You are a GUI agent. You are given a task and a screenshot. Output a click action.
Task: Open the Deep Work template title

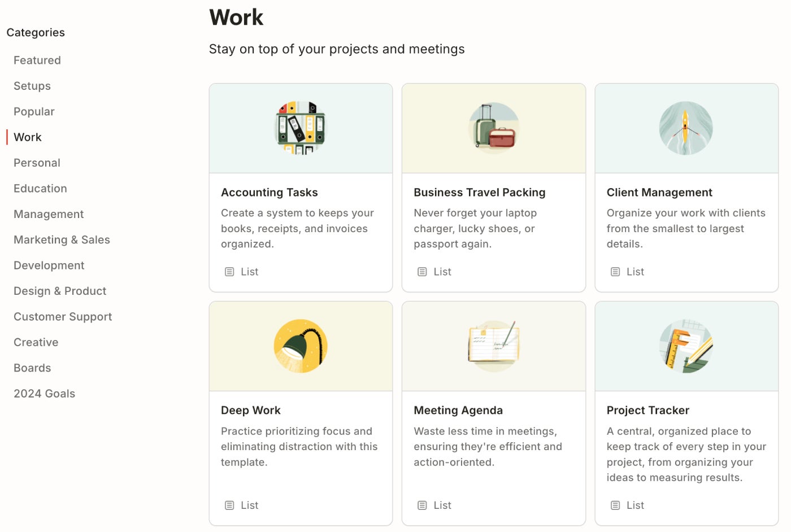point(251,411)
